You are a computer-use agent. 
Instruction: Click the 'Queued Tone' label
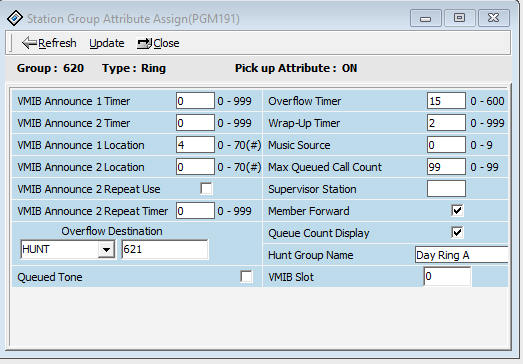50,277
